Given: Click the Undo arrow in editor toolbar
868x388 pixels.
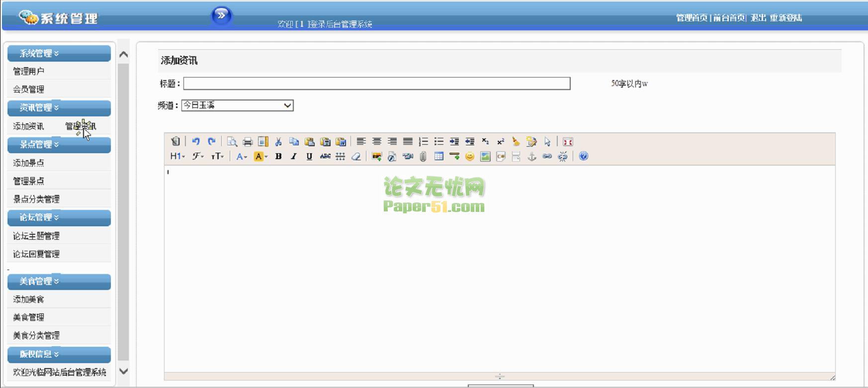Looking at the screenshot, I should click(196, 141).
